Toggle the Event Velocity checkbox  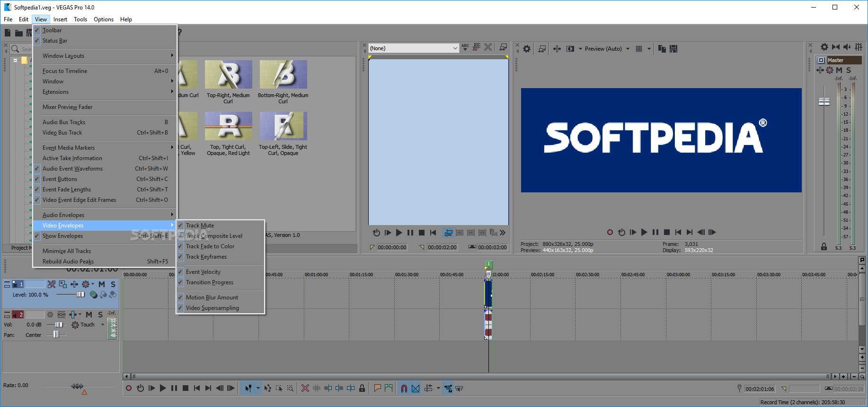tap(180, 272)
